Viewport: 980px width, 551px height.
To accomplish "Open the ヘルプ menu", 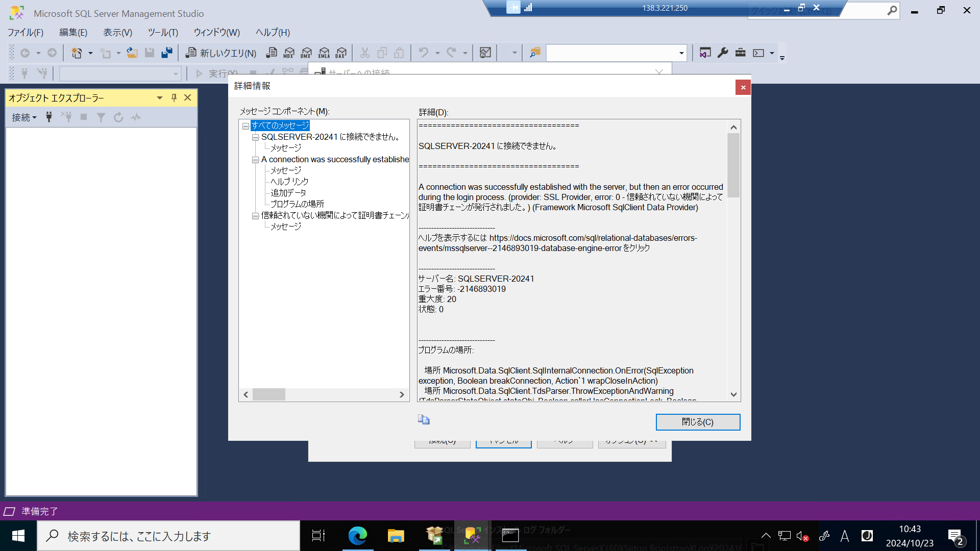I will tap(272, 32).
